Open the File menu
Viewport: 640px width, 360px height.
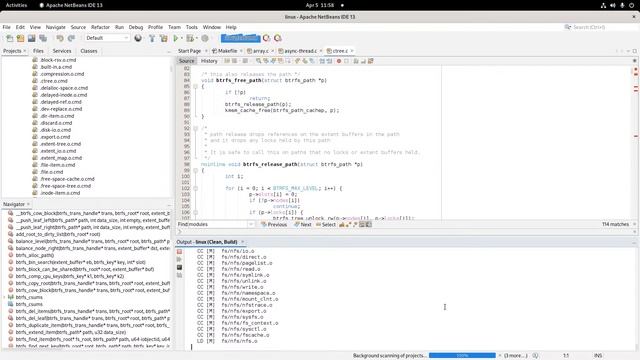[7, 27]
